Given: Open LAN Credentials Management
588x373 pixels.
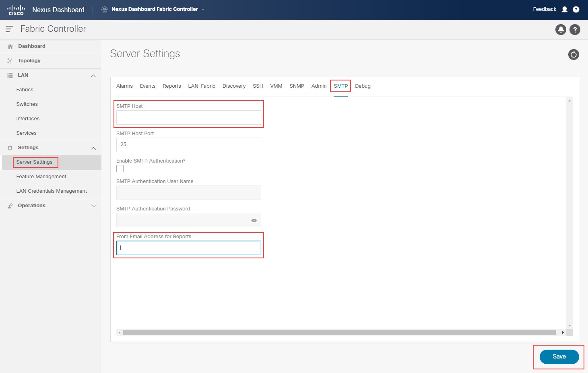Looking at the screenshot, I should 52,191.
